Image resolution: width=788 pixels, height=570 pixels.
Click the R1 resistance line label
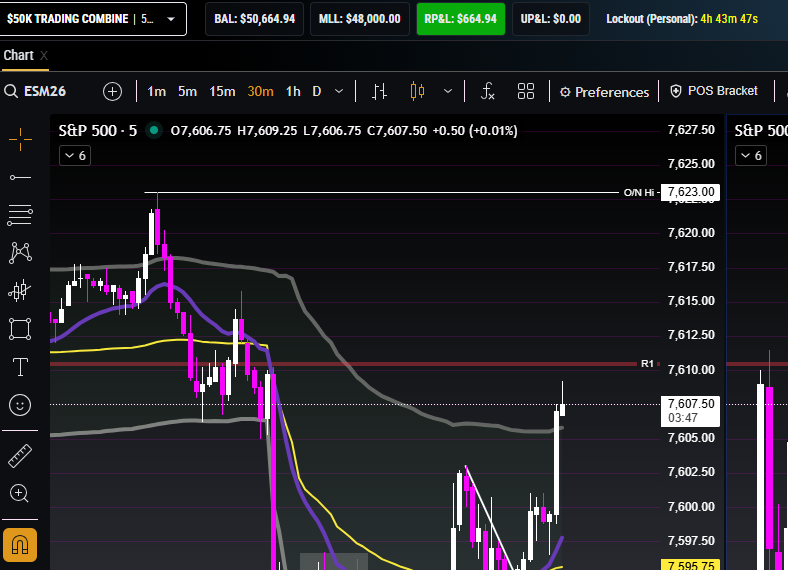tap(647, 363)
